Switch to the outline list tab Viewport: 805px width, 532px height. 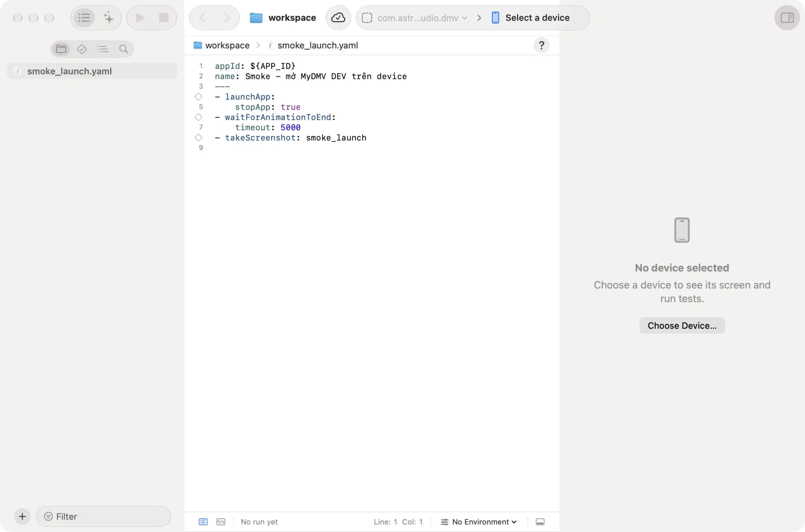(103, 49)
